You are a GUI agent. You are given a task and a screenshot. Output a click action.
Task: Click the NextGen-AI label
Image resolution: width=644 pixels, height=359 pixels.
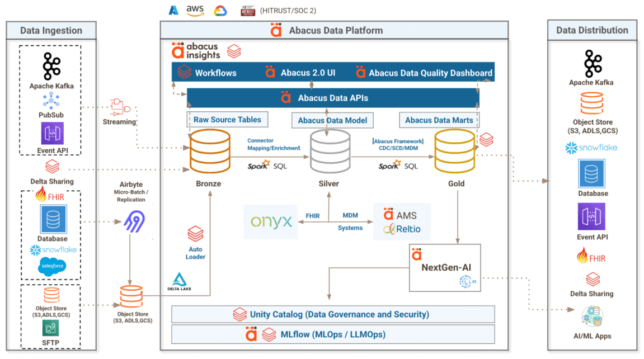point(446,267)
